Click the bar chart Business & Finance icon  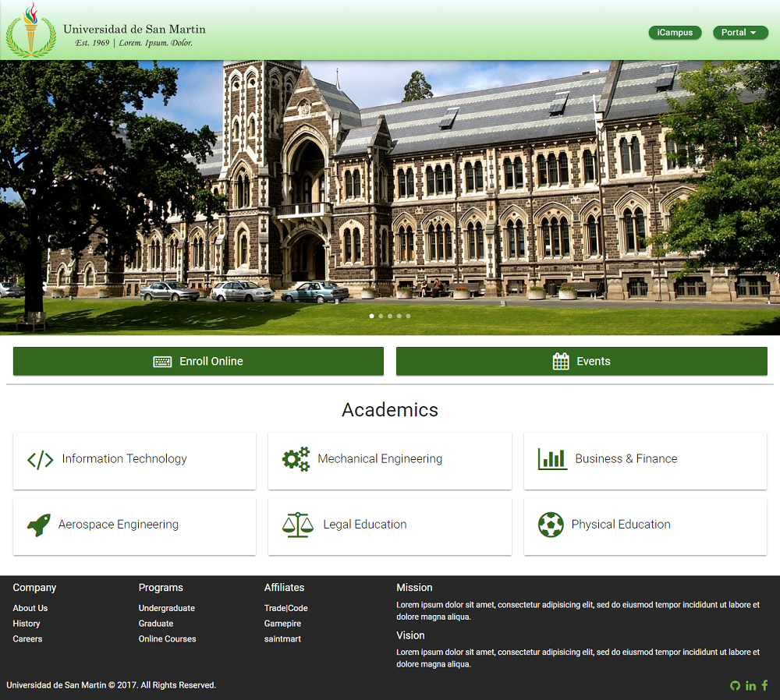[x=552, y=459]
